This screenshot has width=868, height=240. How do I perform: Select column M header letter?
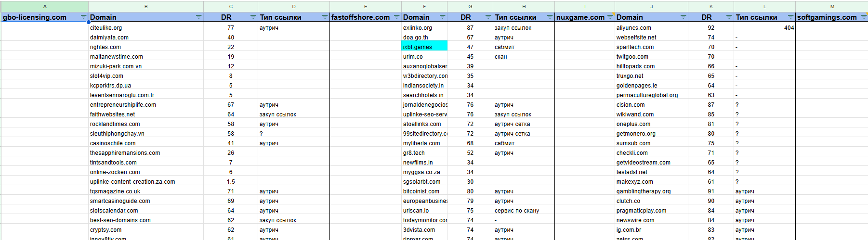click(x=832, y=6)
